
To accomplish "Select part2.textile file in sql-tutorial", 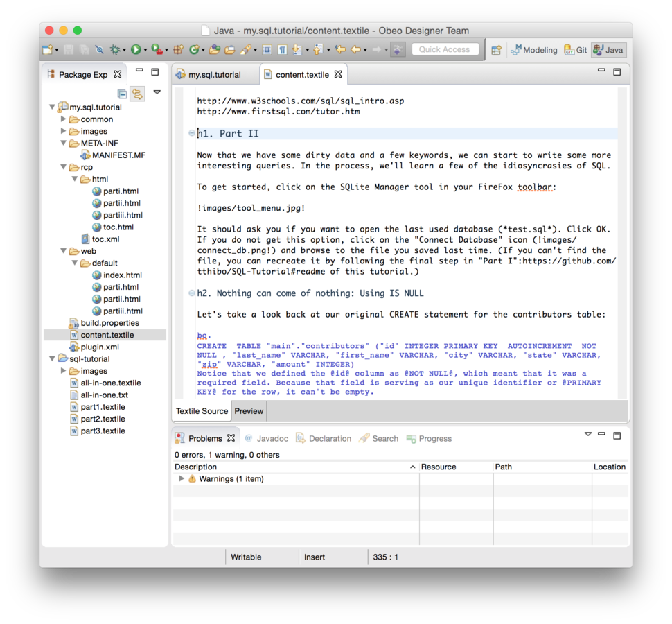I will click(98, 419).
